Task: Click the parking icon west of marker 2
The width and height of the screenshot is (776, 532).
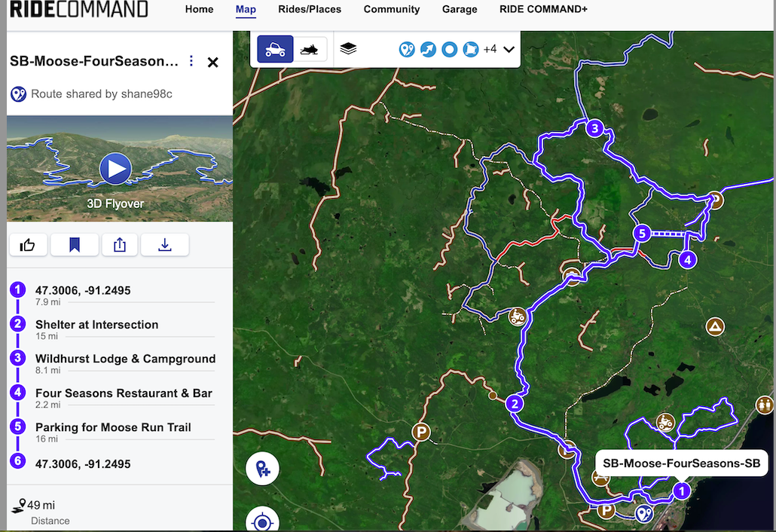Action: tap(421, 432)
